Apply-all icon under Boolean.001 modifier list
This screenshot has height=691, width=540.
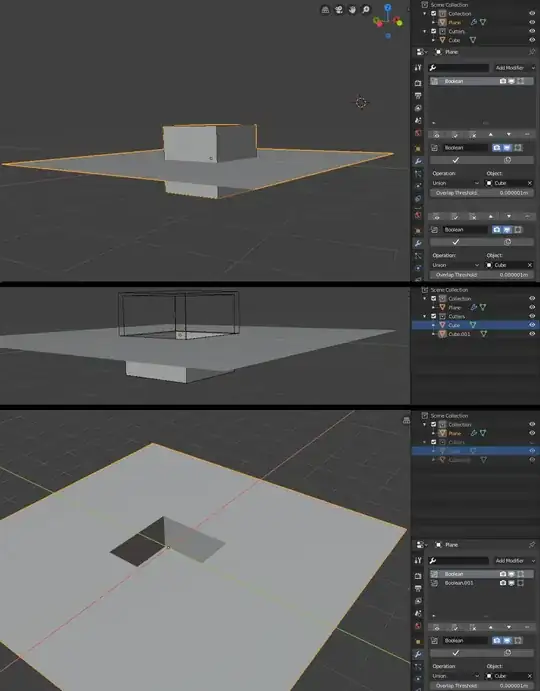pyautogui.click(x=455, y=627)
